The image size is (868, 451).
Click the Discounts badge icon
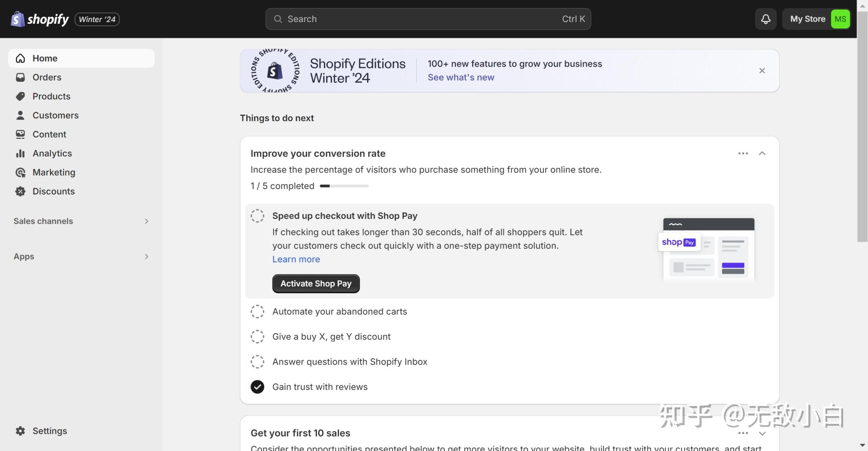pyautogui.click(x=20, y=192)
